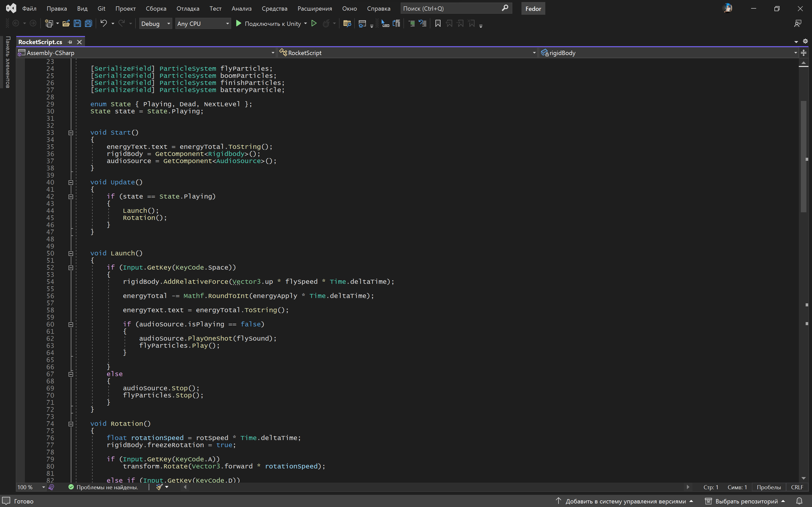
Task: Open the Расширения menu
Action: [x=314, y=8]
